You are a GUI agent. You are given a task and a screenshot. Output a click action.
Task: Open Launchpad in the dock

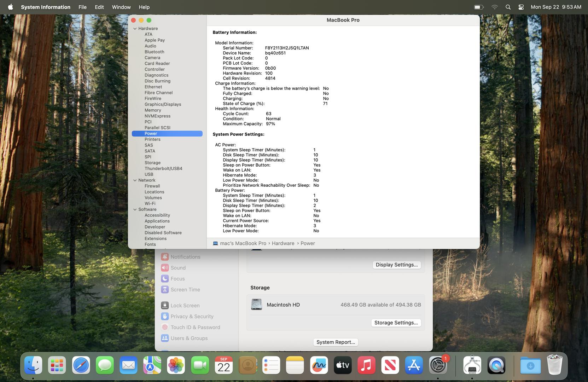pos(57,365)
